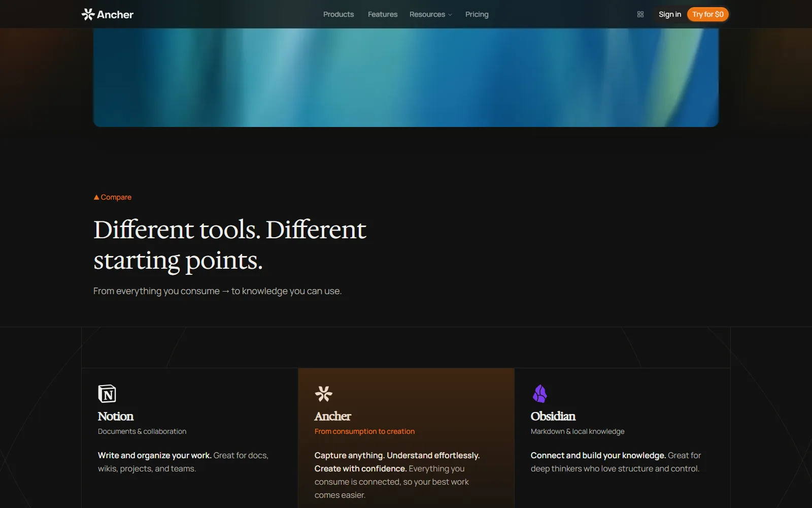Click 'Write and organize your work' text
Viewport: 812px width, 508px height.
(154, 456)
